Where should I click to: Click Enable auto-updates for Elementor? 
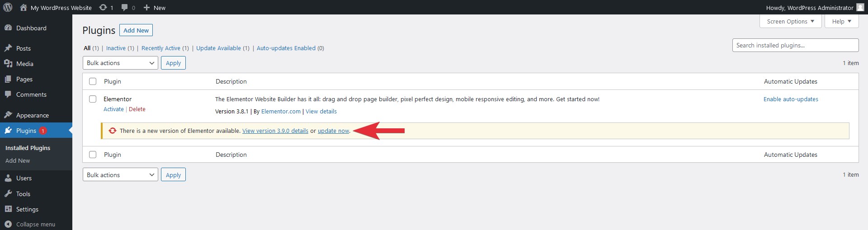tap(791, 99)
